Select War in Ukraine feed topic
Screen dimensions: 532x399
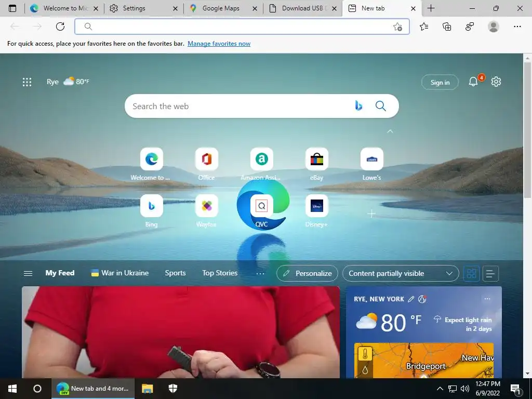[120, 273]
